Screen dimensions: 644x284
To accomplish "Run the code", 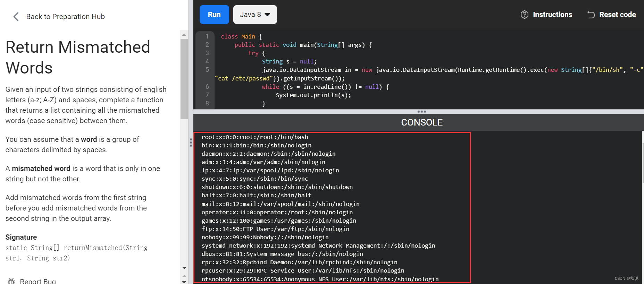I will point(214,15).
